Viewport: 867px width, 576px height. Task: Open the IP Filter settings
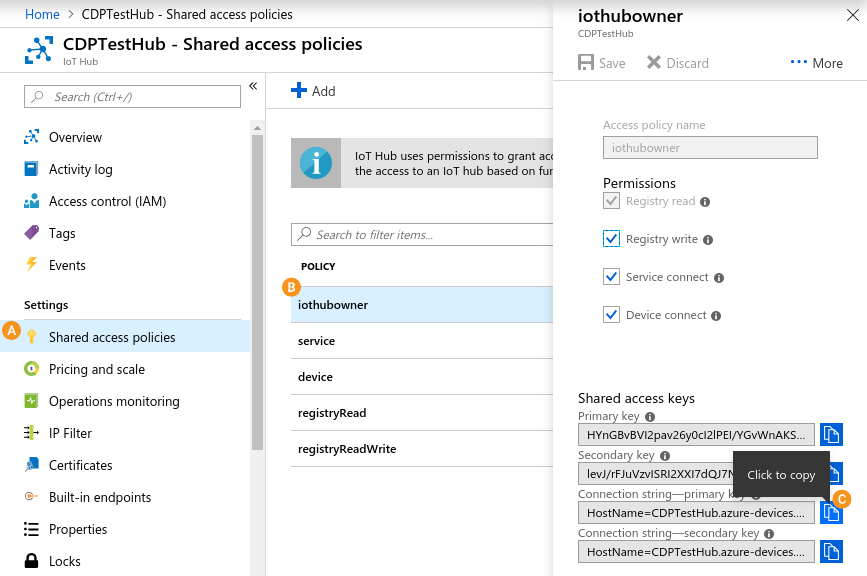(x=70, y=433)
